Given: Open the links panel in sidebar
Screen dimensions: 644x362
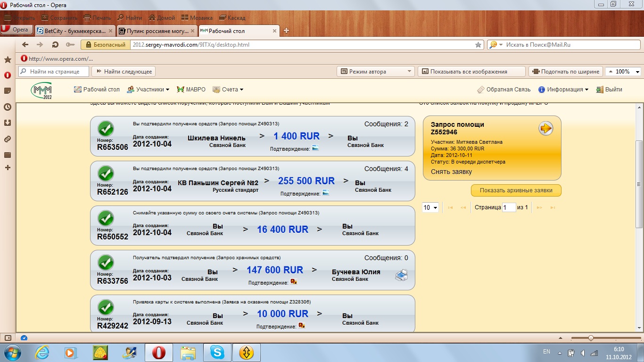Looking at the screenshot, I should click(8, 139).
